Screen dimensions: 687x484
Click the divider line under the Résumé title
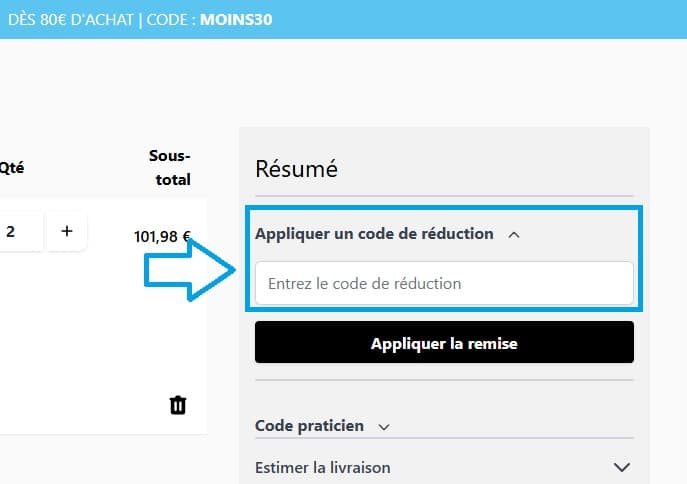[x=444, y=195]
